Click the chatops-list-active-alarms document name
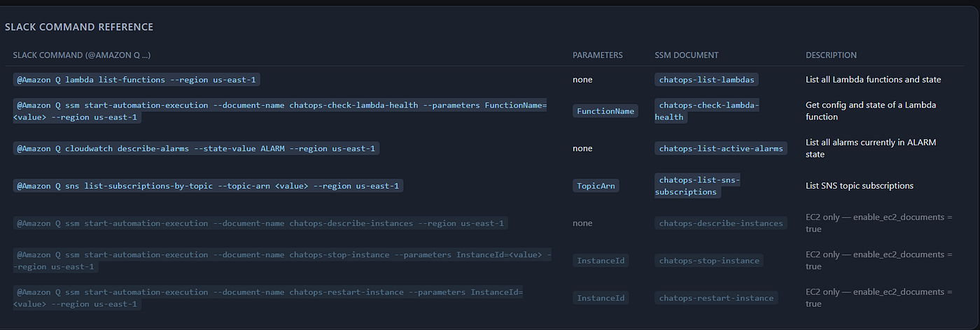The image size is (980, 330). (721, 148)
